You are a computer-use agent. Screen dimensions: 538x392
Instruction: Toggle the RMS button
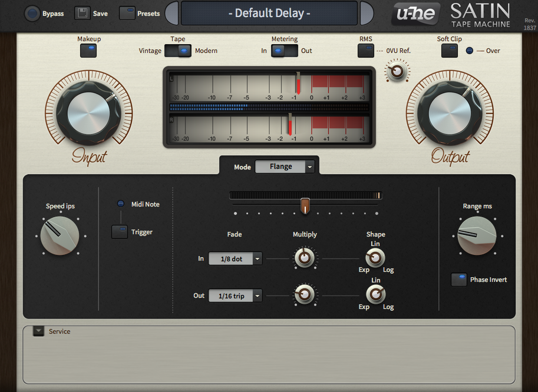tap(366, 51)
